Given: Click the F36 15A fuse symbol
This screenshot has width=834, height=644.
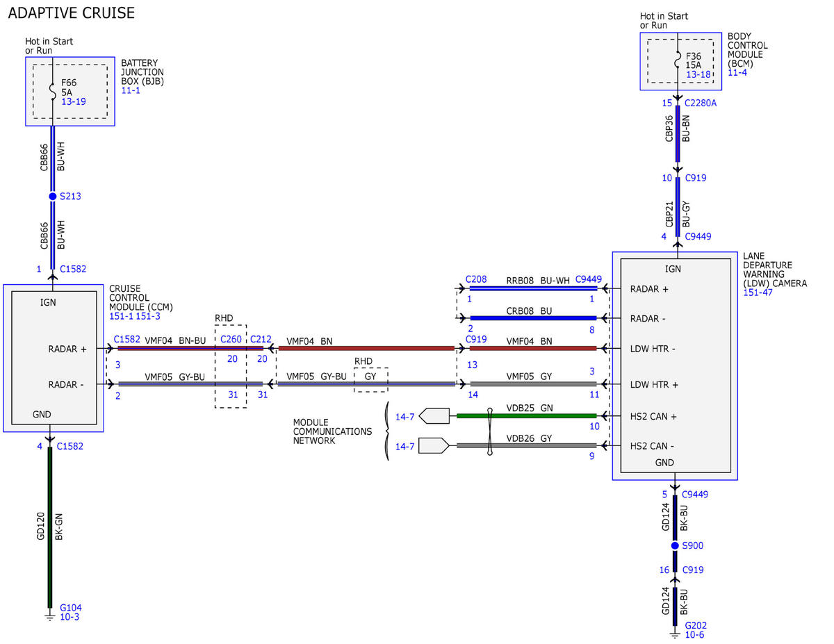Looking at the screenshot, I should [x=677, y=61].
